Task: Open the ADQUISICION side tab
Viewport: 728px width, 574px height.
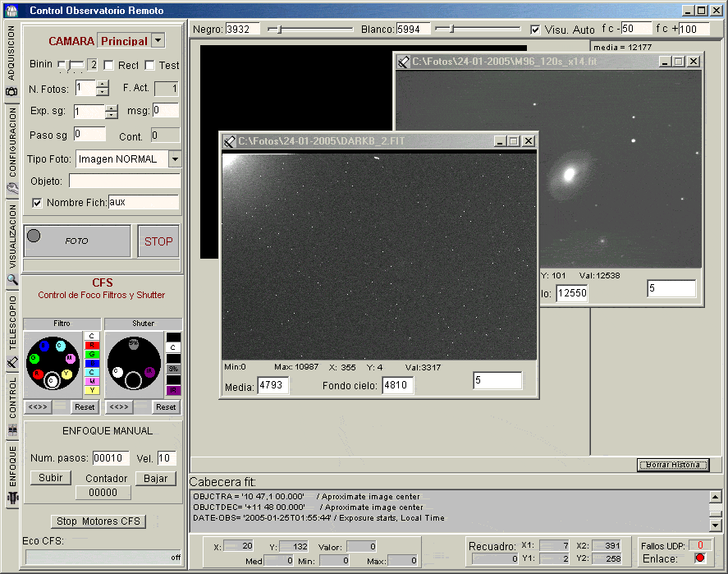Action: pyautogui.click(x=11, y=53)
